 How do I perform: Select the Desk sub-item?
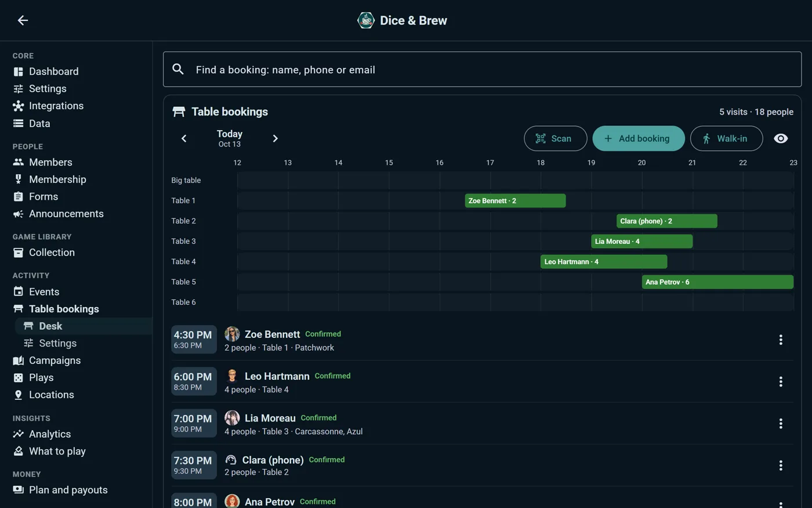[x=84, y=326]
